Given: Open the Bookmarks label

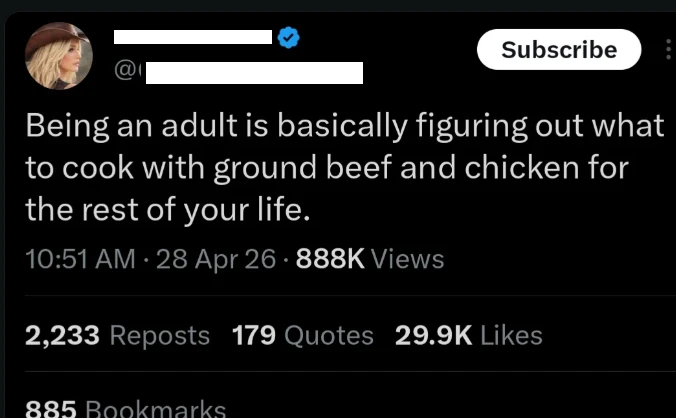Looking at the screenshot, I should click(155, 408).
